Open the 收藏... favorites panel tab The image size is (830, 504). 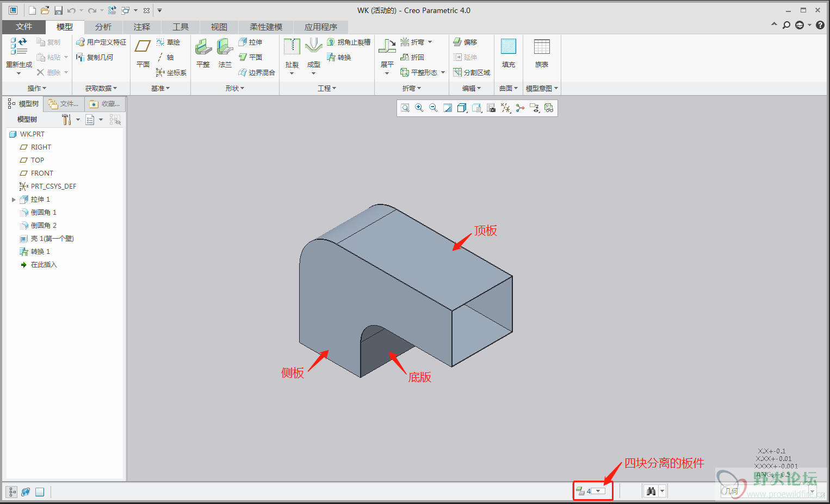click(105, 104)
